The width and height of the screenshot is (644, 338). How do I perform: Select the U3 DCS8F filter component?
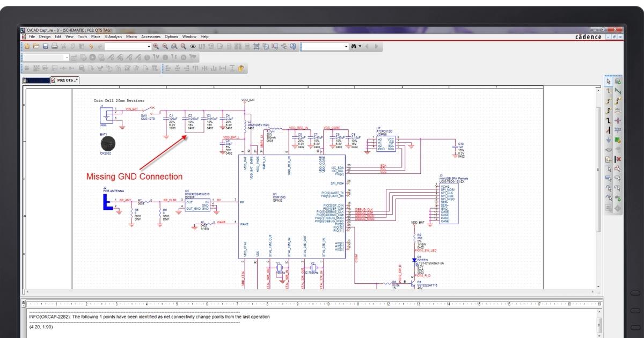click(197, 204)
